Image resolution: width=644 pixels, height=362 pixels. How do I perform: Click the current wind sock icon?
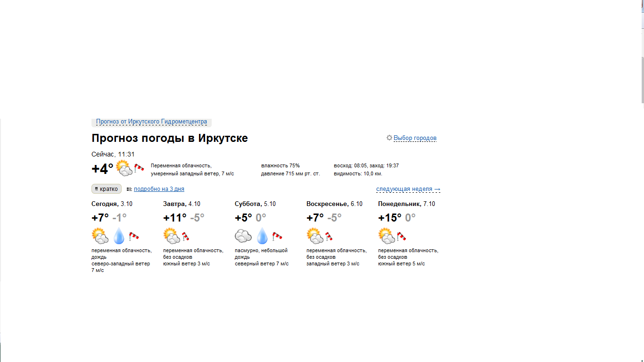(139, 168)
